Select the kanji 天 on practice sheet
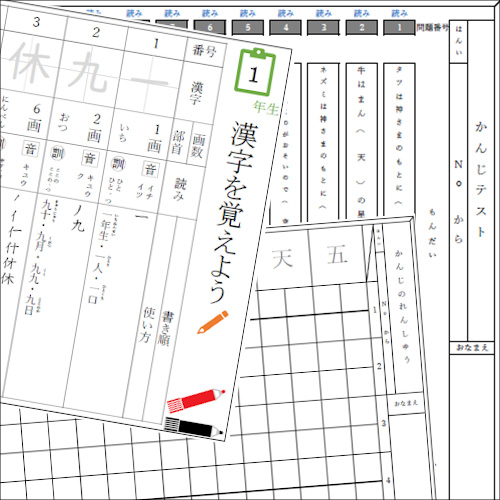500x500 pixels. 282,258
